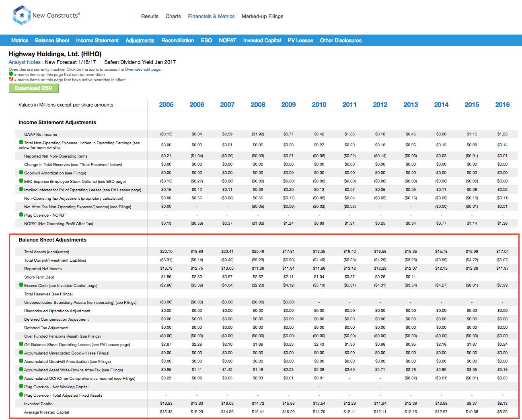
Task: Click the Deferred Tax Adjustment row label
Action: tap(46, 328)
